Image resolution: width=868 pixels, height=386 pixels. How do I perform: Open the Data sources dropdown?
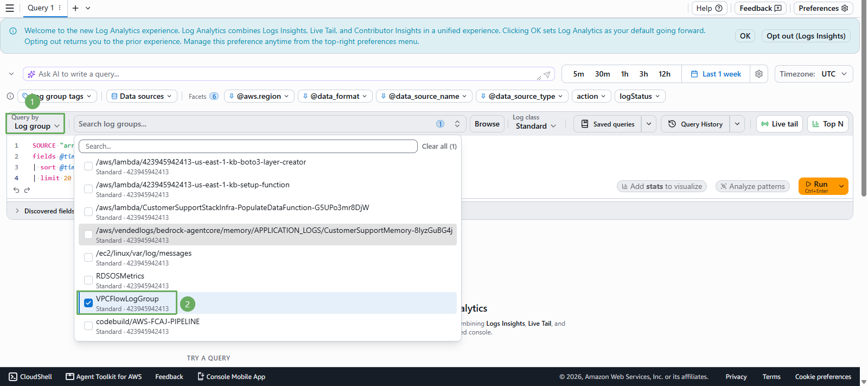click(142, 96)
